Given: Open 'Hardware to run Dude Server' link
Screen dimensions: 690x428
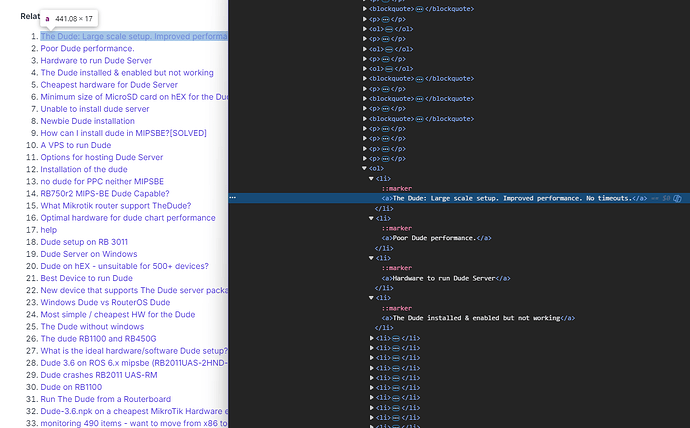Looking at the screenshot, I should coord(96,61).
